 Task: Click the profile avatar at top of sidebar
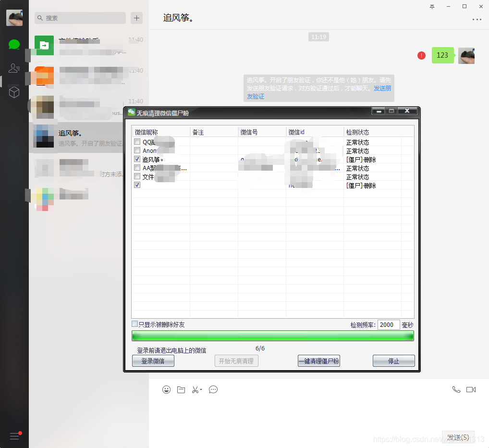pos(14,18)
